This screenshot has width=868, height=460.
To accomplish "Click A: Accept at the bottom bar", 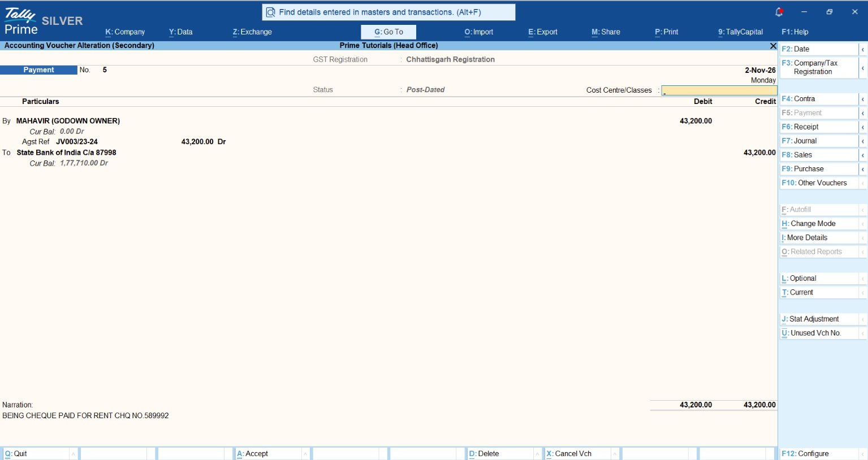I will coord(269,454).
